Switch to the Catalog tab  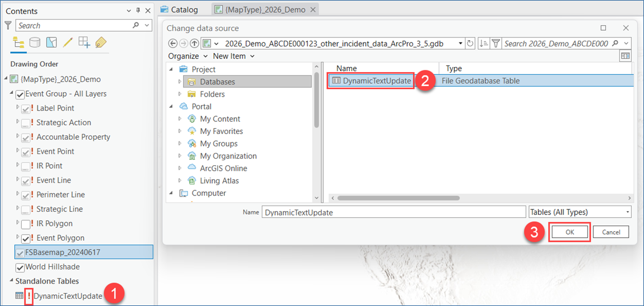pos(179,9)
